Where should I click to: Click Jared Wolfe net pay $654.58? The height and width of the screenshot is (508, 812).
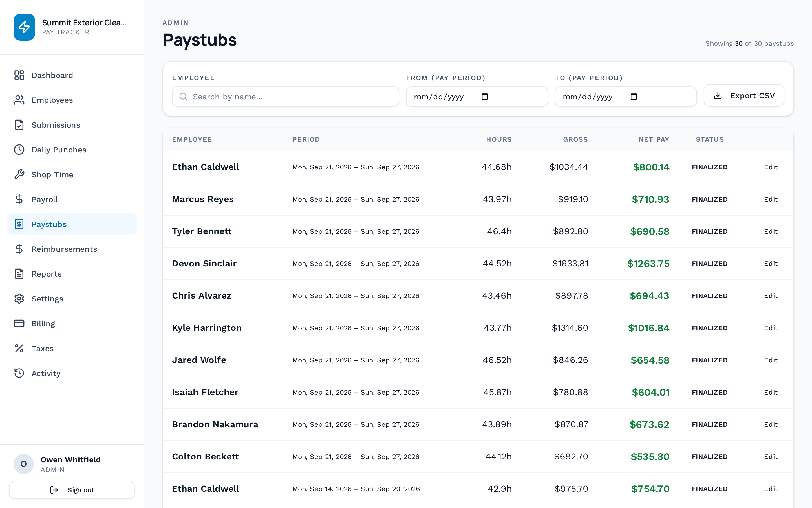tap(650, 360)
